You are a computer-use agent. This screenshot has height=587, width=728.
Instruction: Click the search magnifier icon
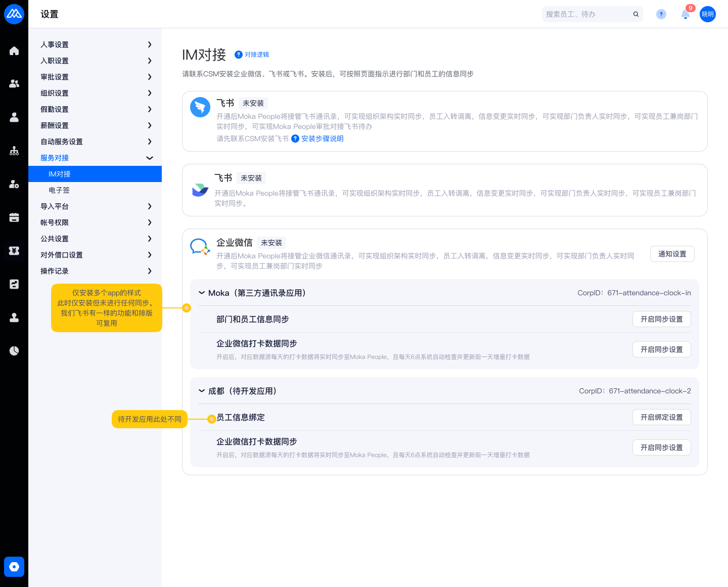click(x=636, y=14)
